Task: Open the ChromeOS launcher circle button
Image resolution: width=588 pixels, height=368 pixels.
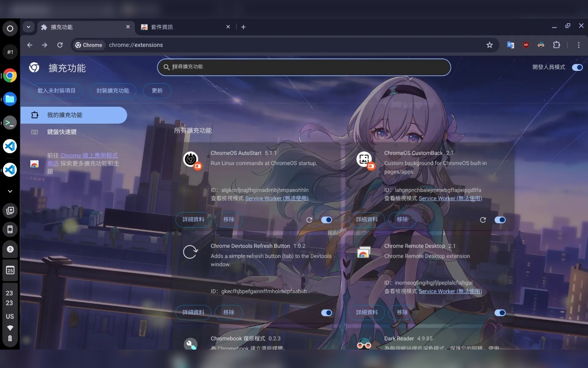Action: click(x=10, y=29)
